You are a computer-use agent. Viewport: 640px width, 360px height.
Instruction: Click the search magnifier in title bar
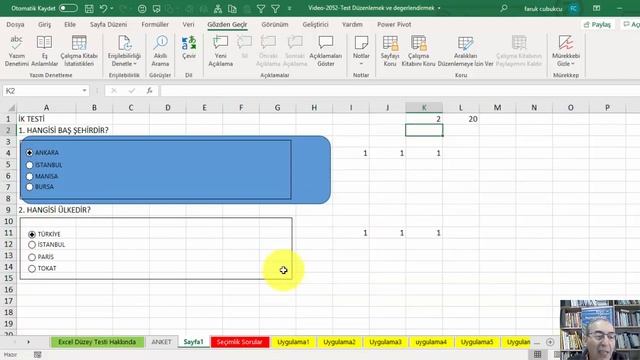pyautogui.click(x=504, y=8)
